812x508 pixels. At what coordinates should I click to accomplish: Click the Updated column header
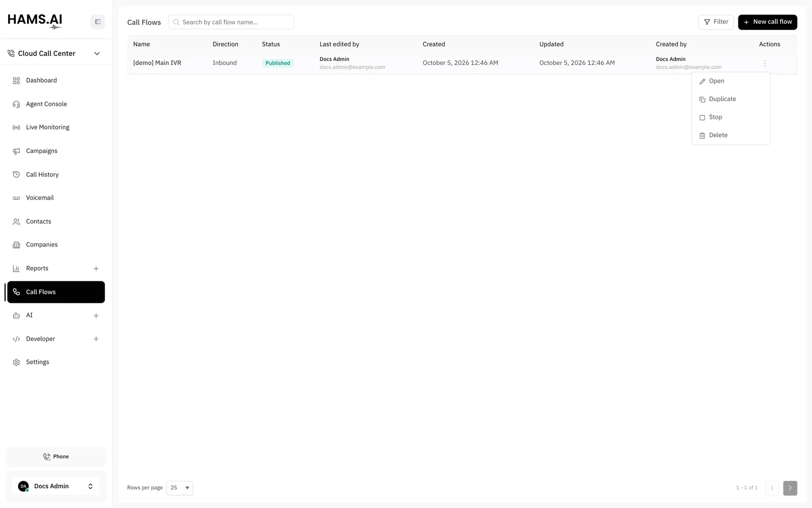552,44
